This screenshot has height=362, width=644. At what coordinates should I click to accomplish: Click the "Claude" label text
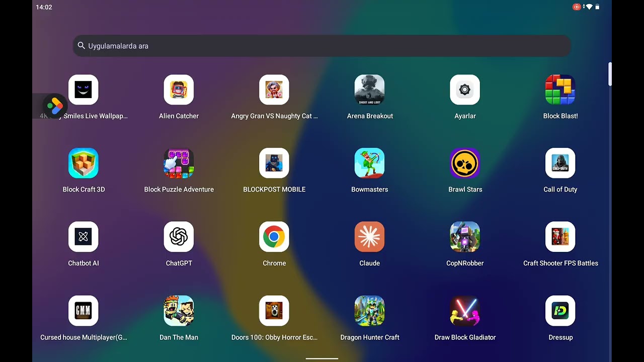click(x=370, y=263)
